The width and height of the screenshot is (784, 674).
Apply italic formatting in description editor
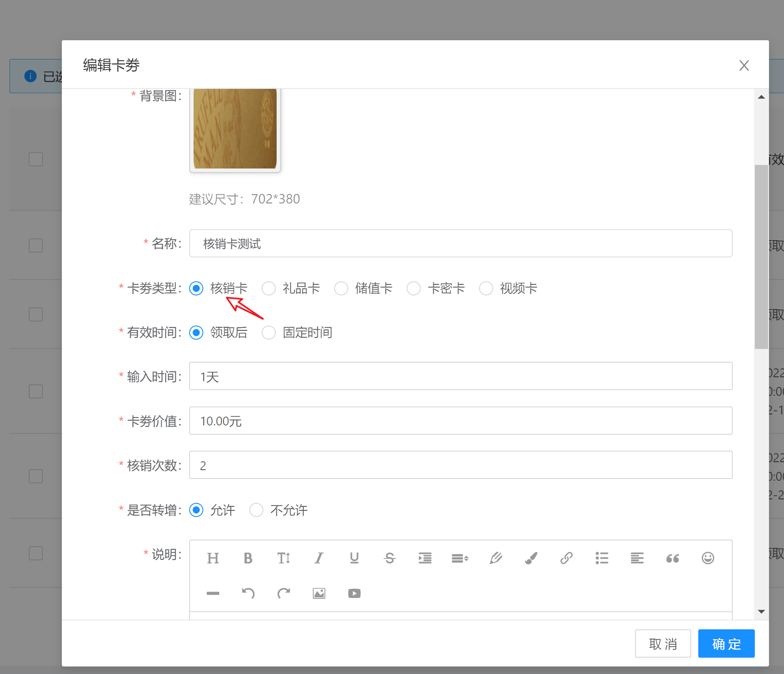[319, 558]
